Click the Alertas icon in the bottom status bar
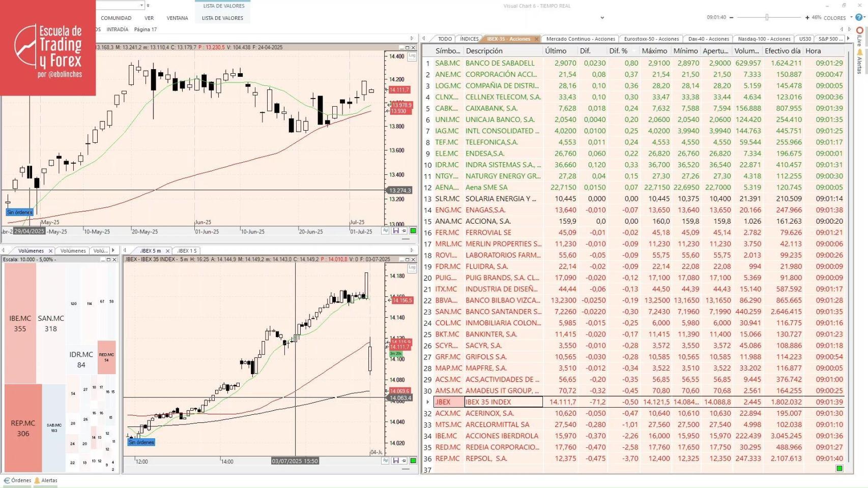 [46, 480]
